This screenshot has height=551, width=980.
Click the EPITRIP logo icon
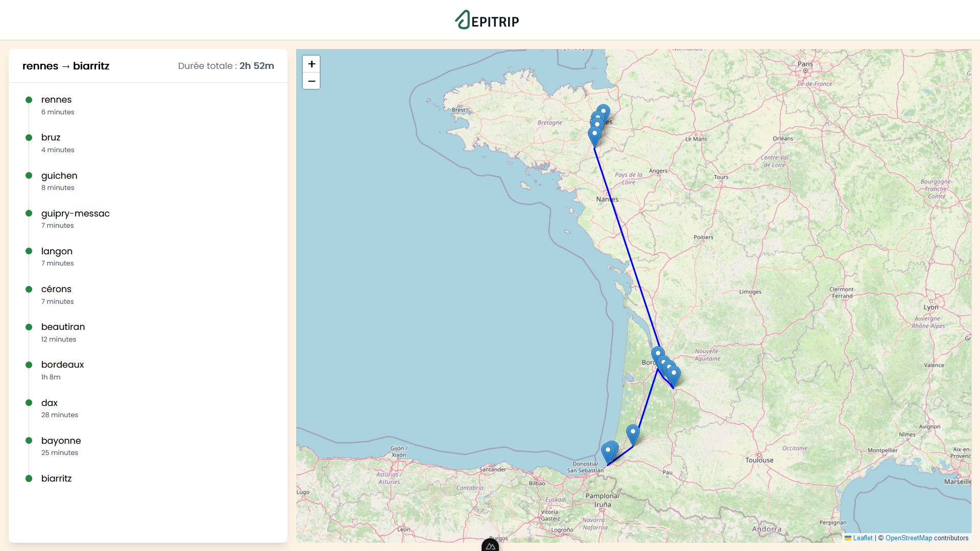point(463,20)
